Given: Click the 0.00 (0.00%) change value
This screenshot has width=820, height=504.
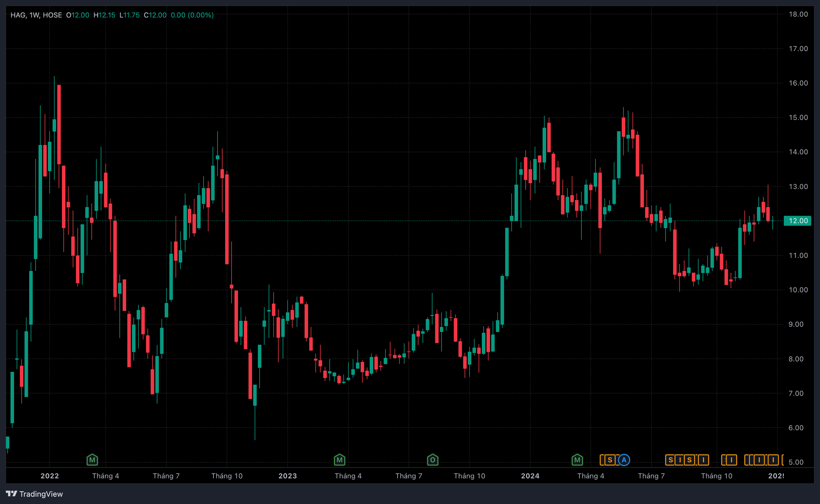Looking at the screenshot, I should tap(192, 15).
